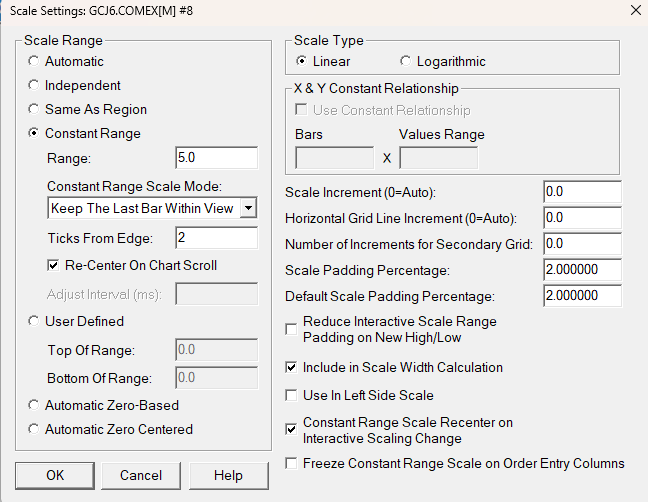Click Scale Increment input field
The height and width of the screenshot is (502, 648).
(x=582, y=192)
